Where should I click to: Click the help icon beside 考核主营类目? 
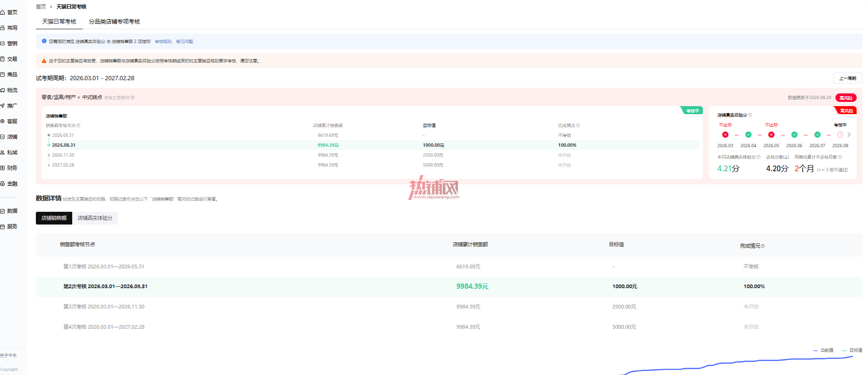tap(133, 98)
